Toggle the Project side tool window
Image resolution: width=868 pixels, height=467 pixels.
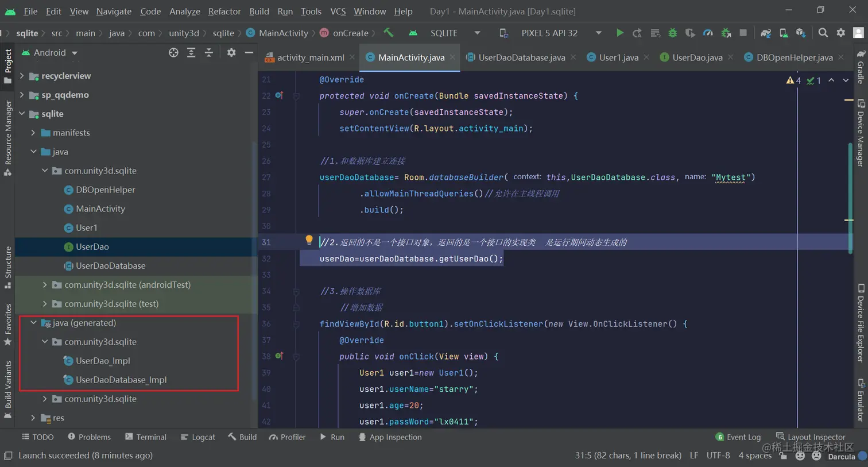click(x=8, y=65)
